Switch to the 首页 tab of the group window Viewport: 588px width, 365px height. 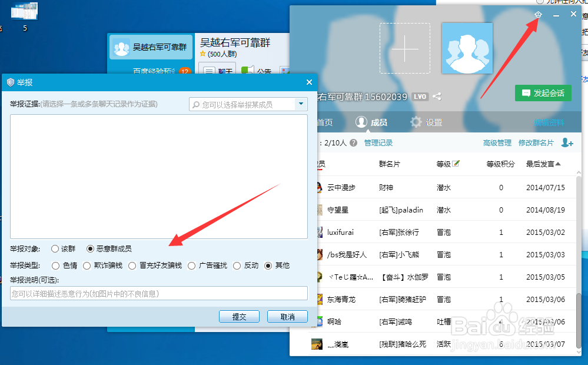click(325, 122)
